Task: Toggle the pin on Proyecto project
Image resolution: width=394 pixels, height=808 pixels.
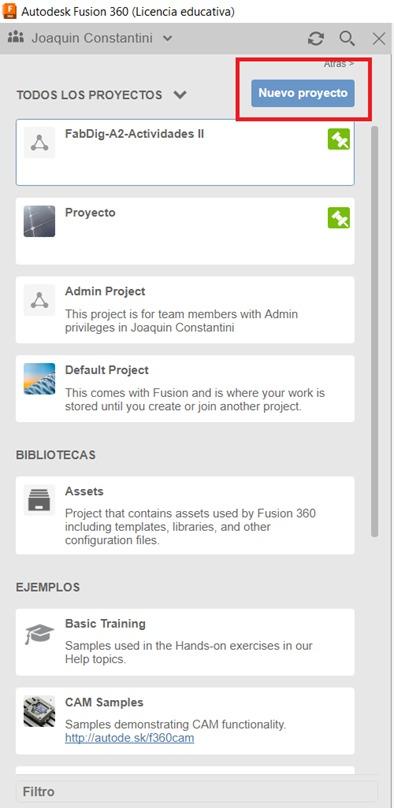Action: [339, 218]
